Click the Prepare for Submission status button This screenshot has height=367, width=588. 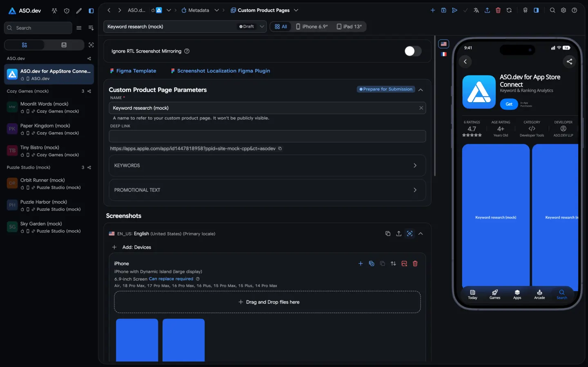pyautogui.click(x=385, y=89)
